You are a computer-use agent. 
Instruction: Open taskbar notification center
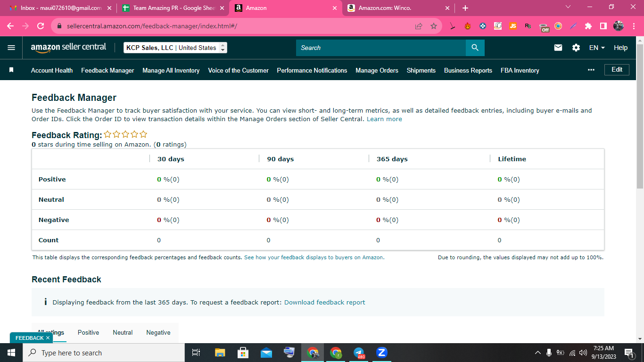pos(628,353)
